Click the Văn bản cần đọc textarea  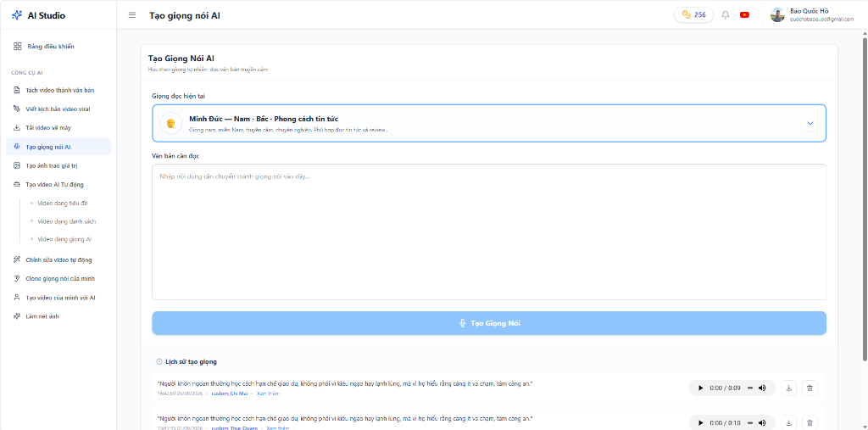[489, 232]
